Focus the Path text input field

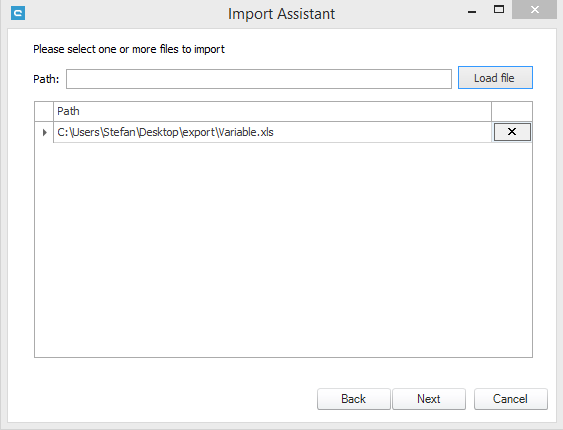coord(259,79)
